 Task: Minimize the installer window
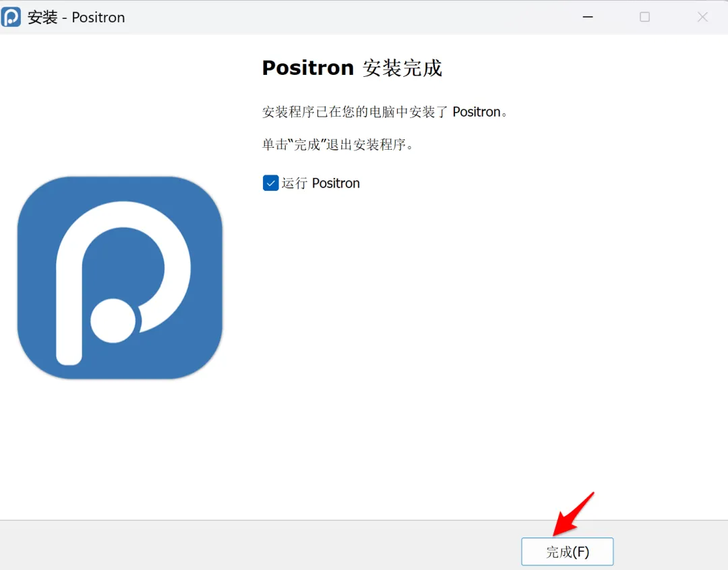588,17
